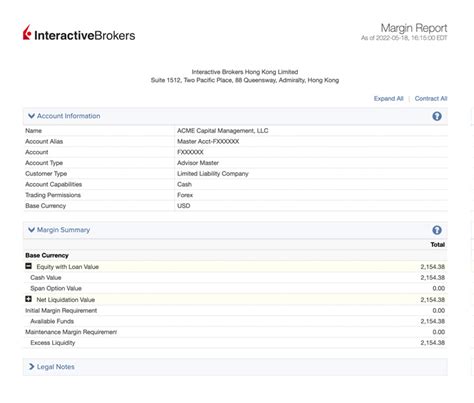Click the Name label
The width and height of the screenshot is (474, 403).
(x=33, y=131)
